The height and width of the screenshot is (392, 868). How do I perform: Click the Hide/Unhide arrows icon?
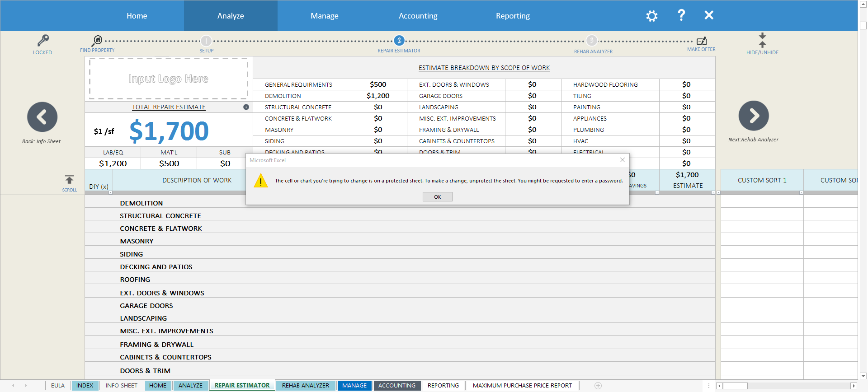(762, 40)
